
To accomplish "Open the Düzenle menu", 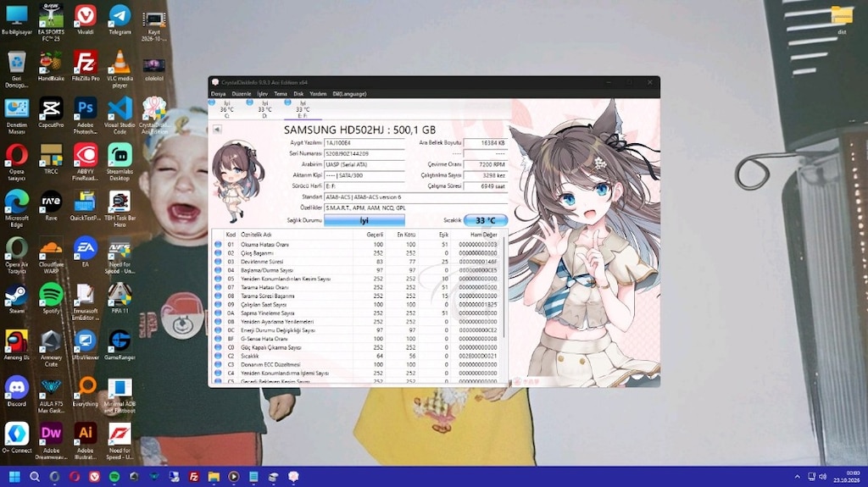I will point(242,94).
